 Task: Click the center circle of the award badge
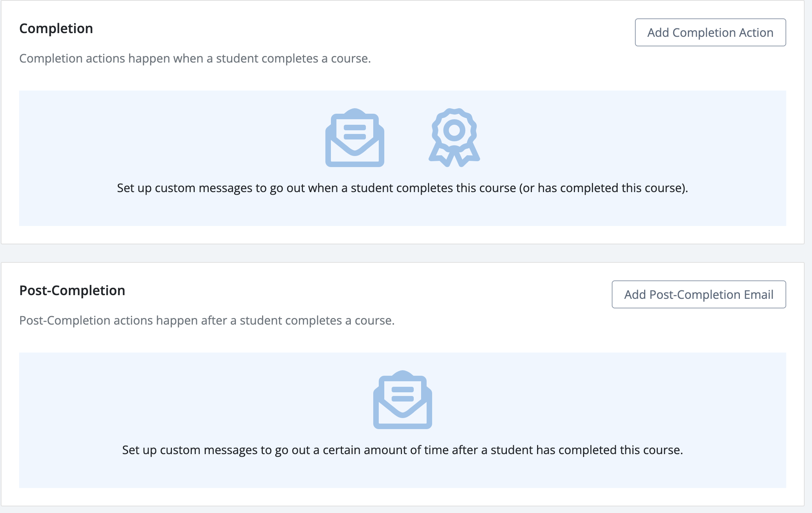pos(454,130)
